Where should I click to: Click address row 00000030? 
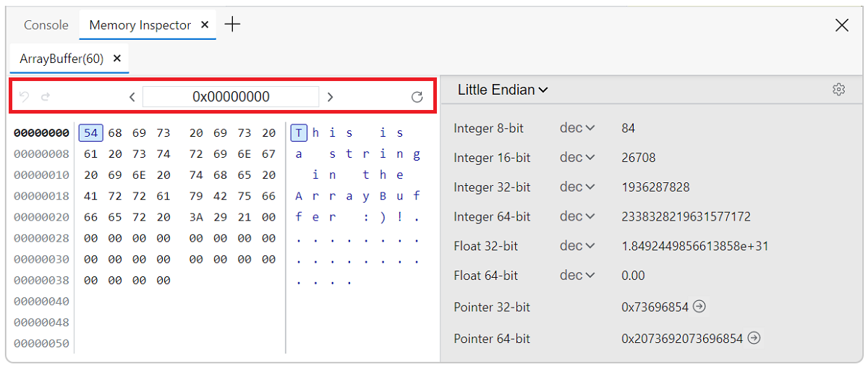point(41,259)
